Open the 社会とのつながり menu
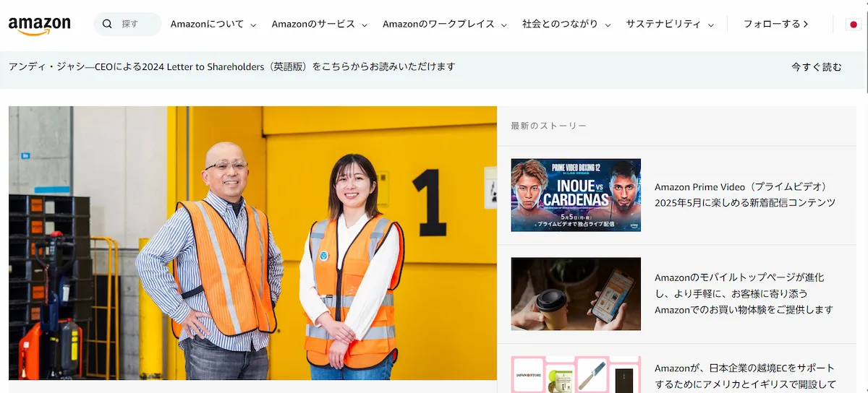Image resolution: width=868 pixels, height=393 pixels. tap(561, 24)
